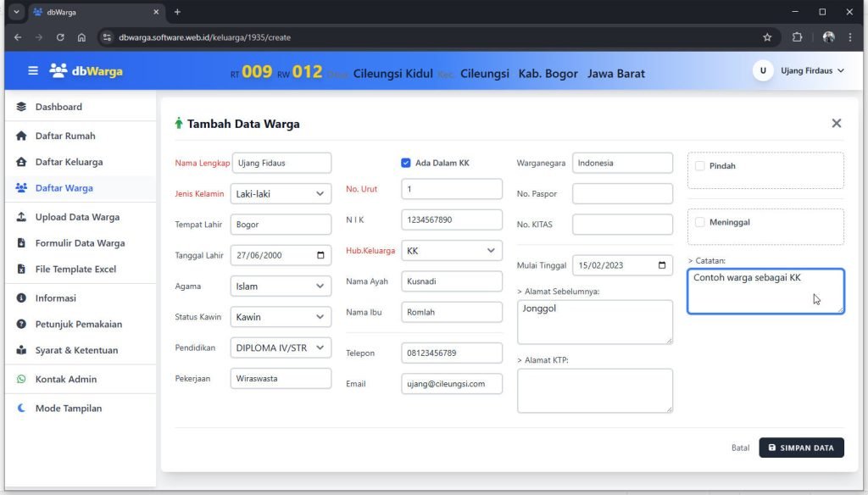Open the Agama dropdown
Image resolution: width=868 pixels, height=495 pixels.
coord(280,286)
